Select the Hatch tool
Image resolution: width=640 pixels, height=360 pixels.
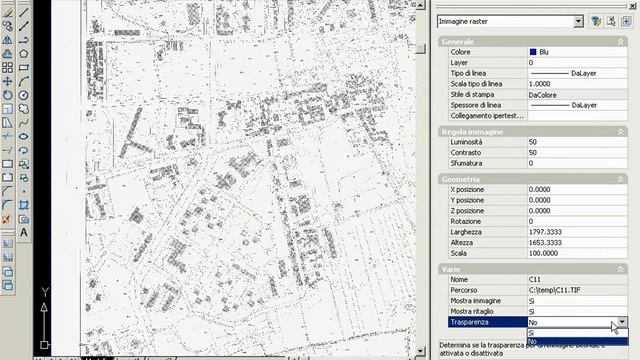point(24,205)
